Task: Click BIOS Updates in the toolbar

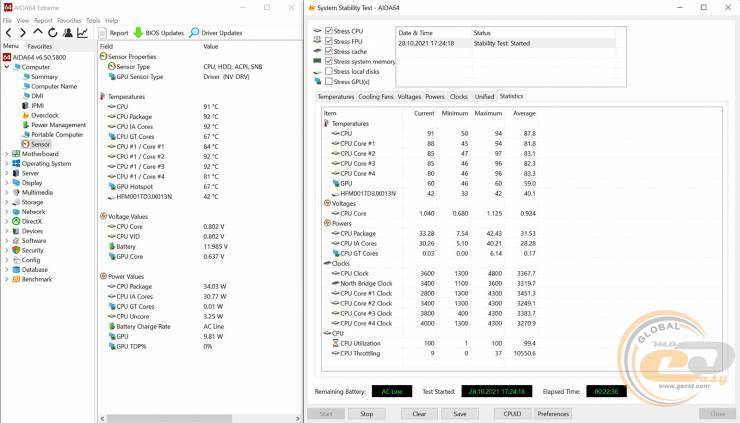Action: click(159, 33)
